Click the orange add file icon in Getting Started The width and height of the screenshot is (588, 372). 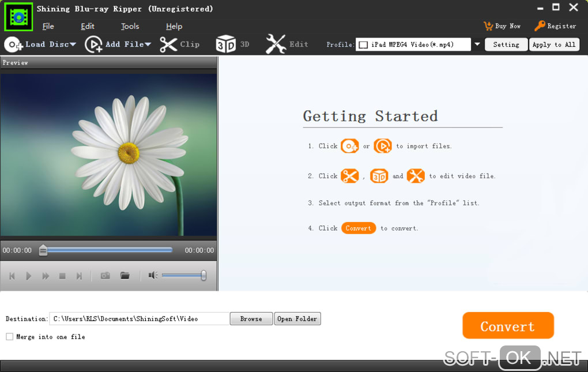(383, 146)
